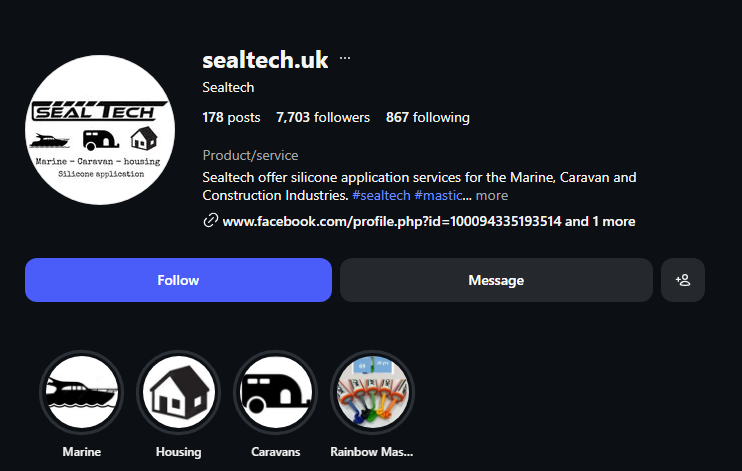Follow the sealtech.uk account
Screen dimensions: 742x471
178,280
